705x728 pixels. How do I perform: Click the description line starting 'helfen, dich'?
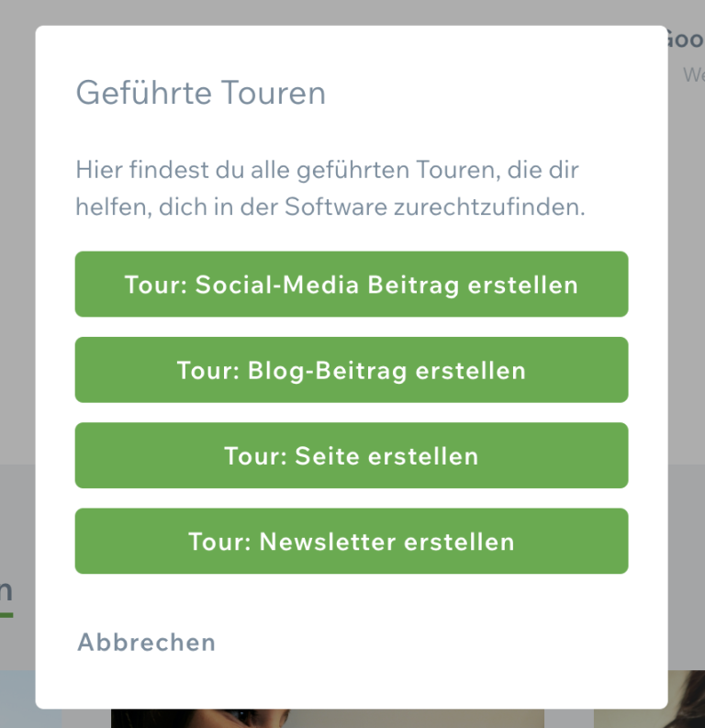(x=330, y=207)
